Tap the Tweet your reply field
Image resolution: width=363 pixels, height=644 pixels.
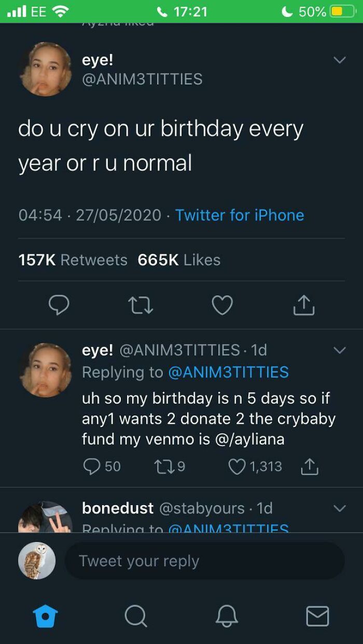pyautogui.click(x=204, y=561)
